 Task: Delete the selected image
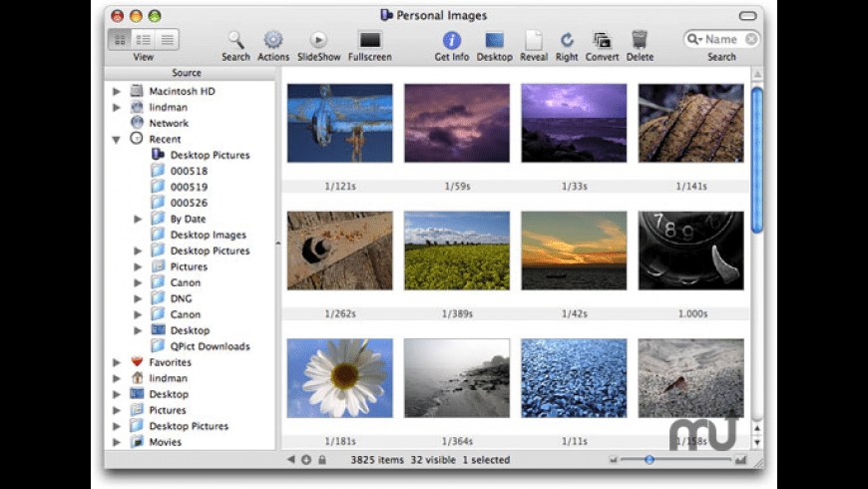coord(640,40)
